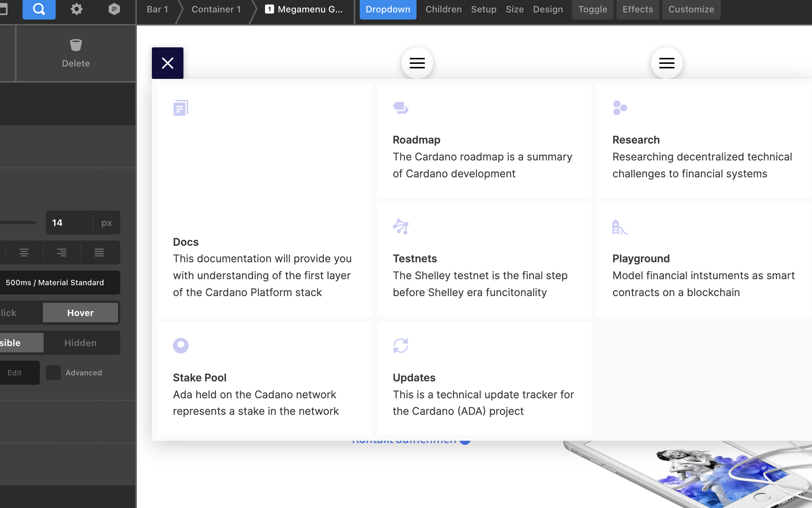The width and height of the screenshot is (812, 508).
Task: Open the middle hamburger menu toggle
Action: 417,63
